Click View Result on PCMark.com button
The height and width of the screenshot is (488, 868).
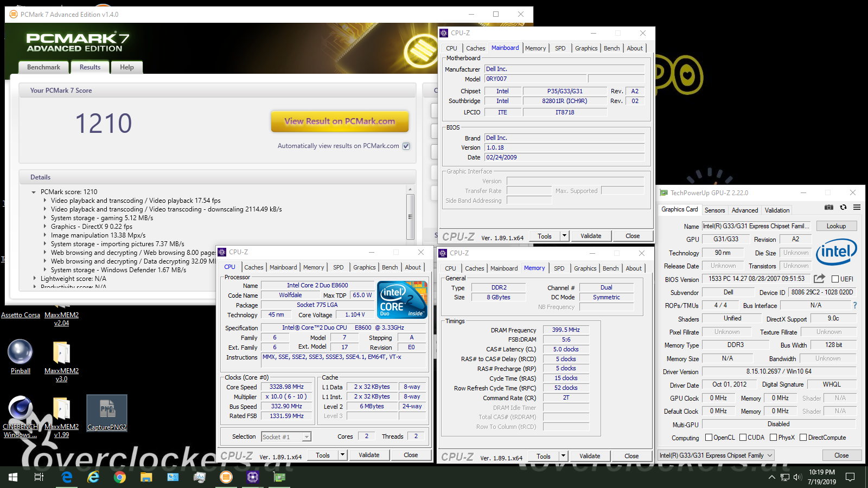coord(340,121)
